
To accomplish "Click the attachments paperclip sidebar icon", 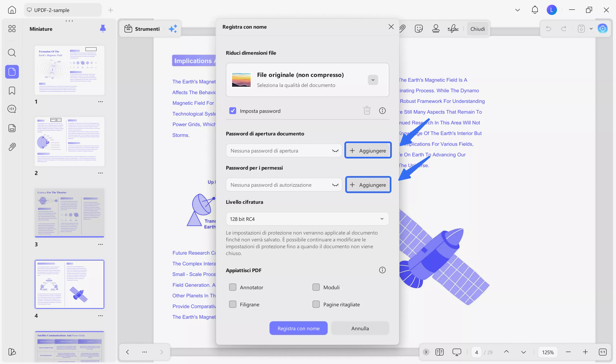I will tap(12, 147).
